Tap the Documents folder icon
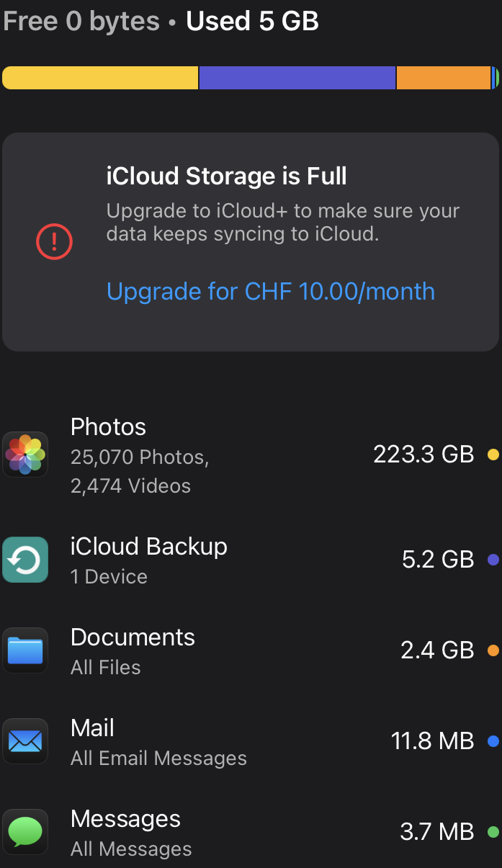Viewport: 502px width, 868px height. 25,650
